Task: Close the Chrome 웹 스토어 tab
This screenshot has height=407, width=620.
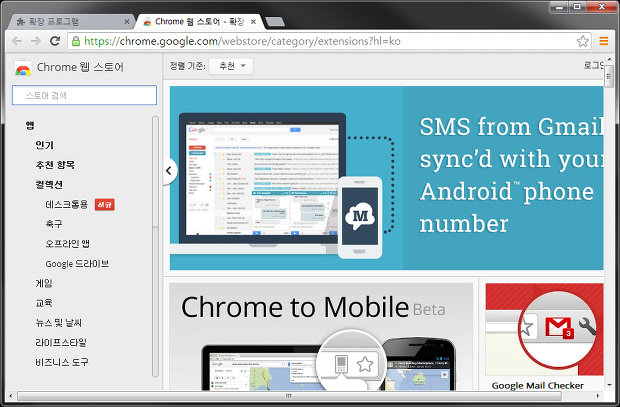Action: tap(253, 22)
